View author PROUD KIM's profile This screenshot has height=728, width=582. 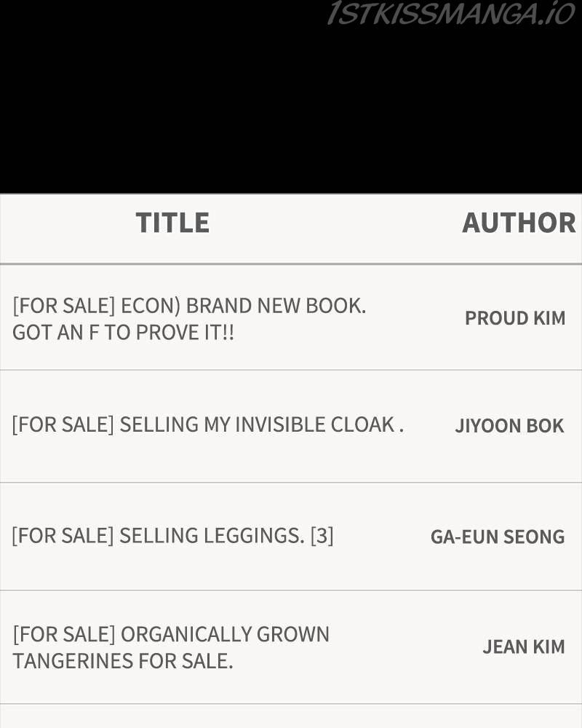pyautogui.click(x=515, y=318)
